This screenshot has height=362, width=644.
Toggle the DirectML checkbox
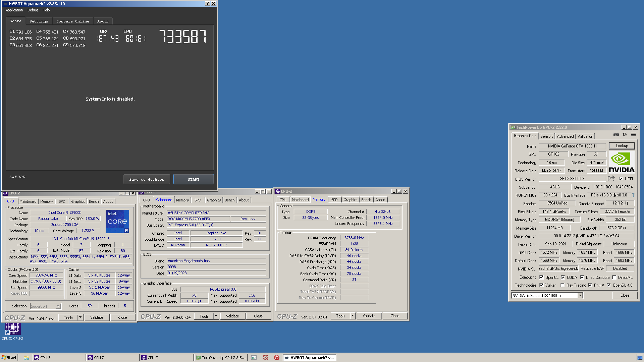(x=614, y=278)
